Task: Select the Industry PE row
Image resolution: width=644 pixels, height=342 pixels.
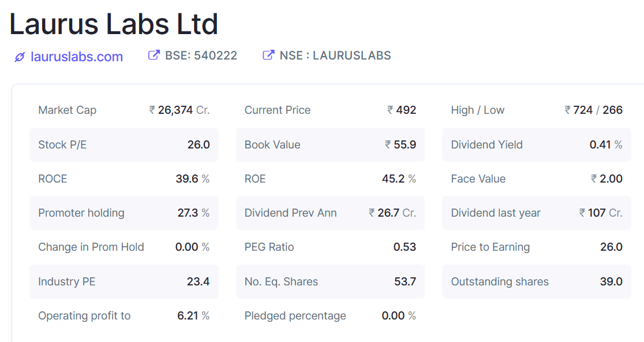Action: pos(123,282)
